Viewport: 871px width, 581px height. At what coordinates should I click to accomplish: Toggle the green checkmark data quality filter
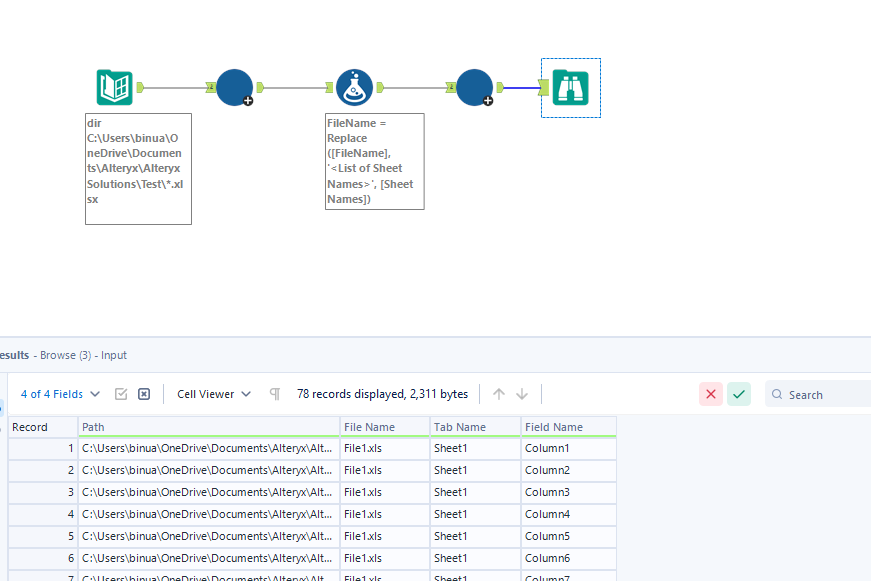pos(739,394)
